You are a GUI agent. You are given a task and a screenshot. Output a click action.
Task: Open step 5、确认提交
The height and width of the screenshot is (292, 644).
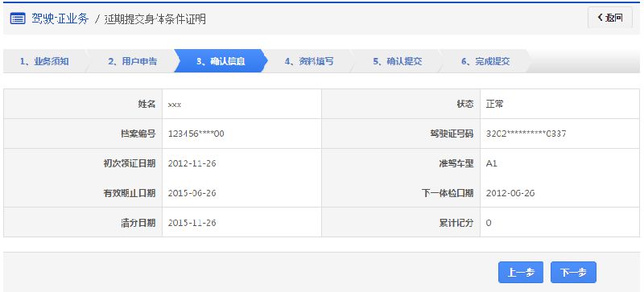point(397,62)
